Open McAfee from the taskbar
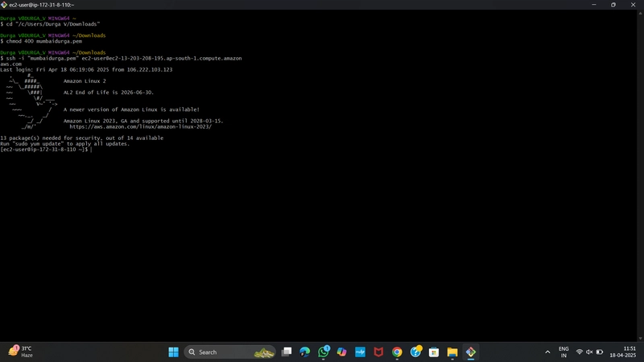Image resolution: width=644 pixels, height=362 pixels. point(378,352)
